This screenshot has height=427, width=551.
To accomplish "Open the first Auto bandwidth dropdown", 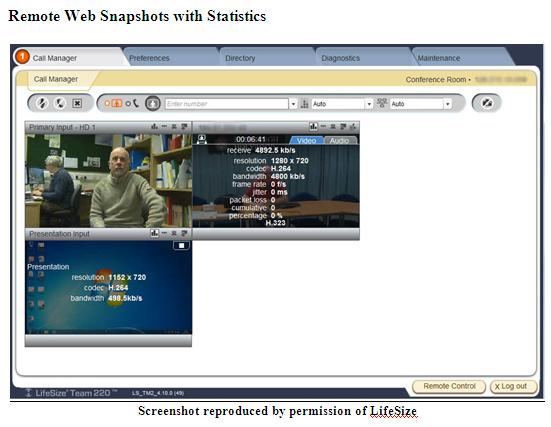I will [369, 104].
